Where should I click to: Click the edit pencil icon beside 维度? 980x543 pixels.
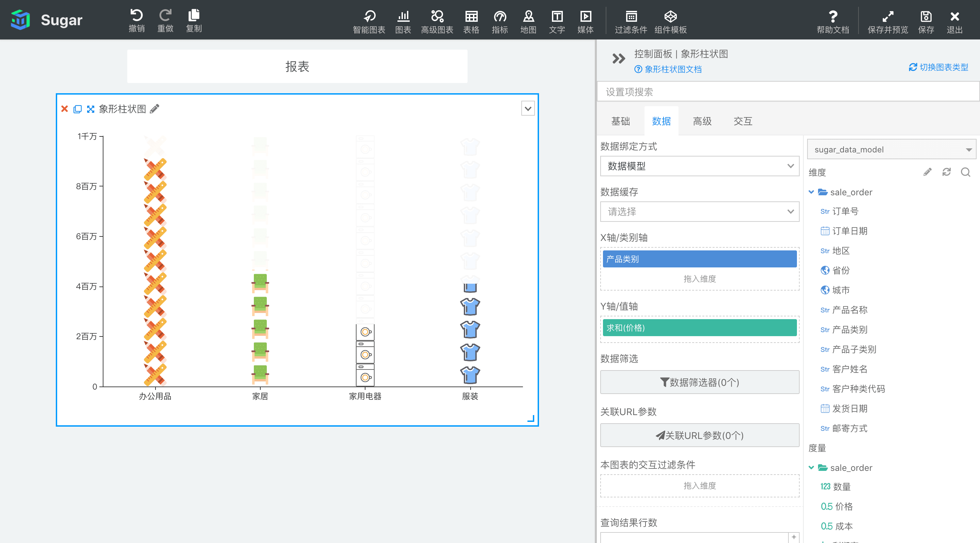(928, 172)
